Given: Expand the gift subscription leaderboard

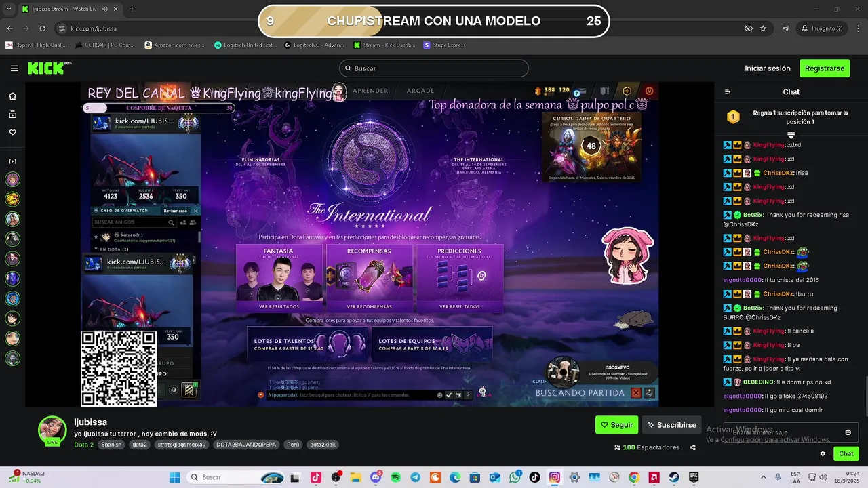Looking at the screenshot, I should (x=791, y=136).
